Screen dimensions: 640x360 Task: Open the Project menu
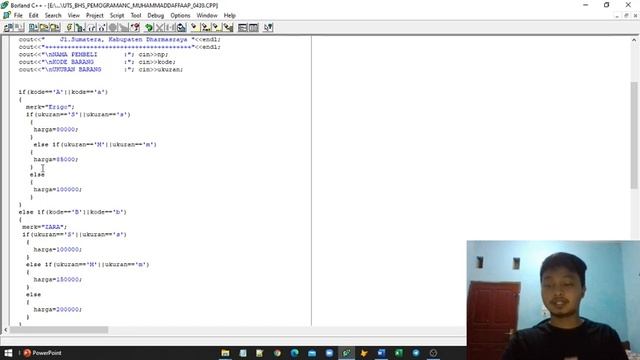tap(95, 16)
